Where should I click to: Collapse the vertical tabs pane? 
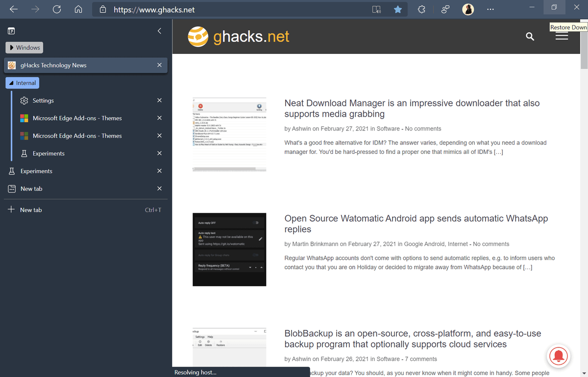pyautogui.click(x=159, y=31)
